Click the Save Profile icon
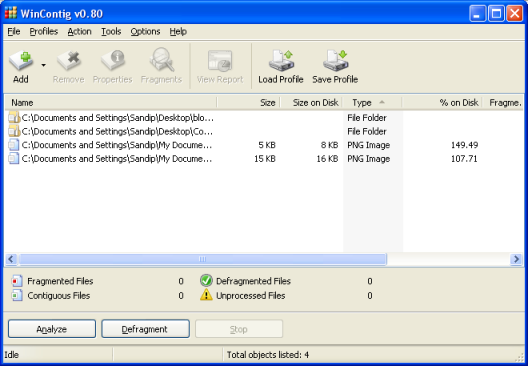Viewport: 528px width, 366px height. 335,61
